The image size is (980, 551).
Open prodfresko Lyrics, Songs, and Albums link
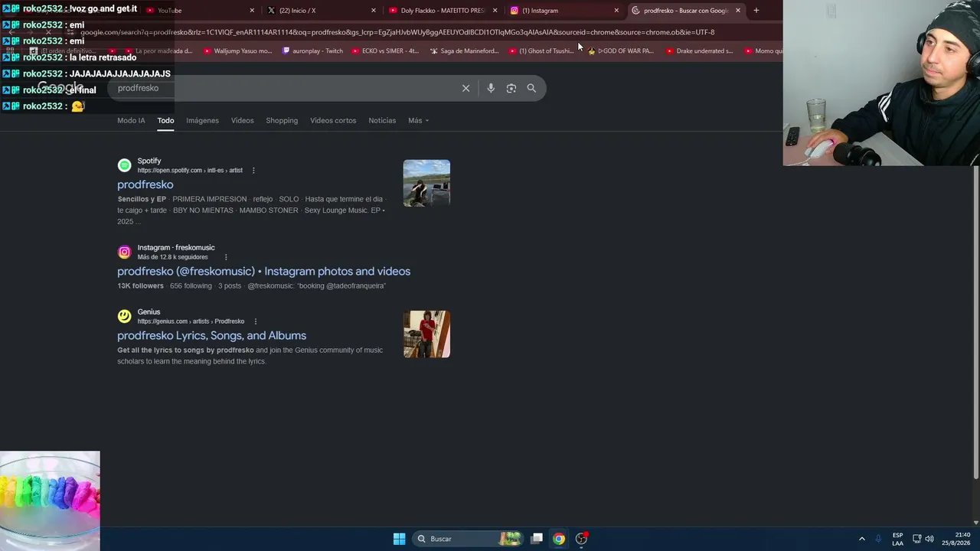pos(211,336)
